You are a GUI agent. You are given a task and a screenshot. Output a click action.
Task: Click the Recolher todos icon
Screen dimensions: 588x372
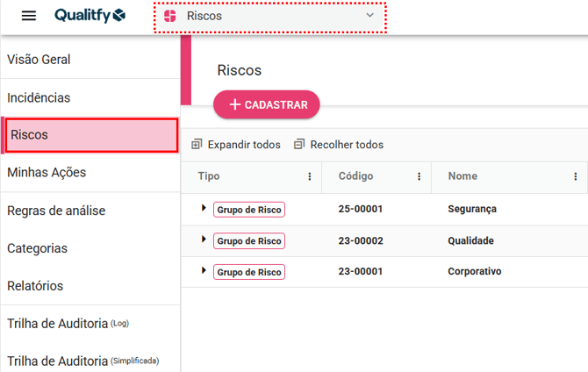[x=299, y=144]
